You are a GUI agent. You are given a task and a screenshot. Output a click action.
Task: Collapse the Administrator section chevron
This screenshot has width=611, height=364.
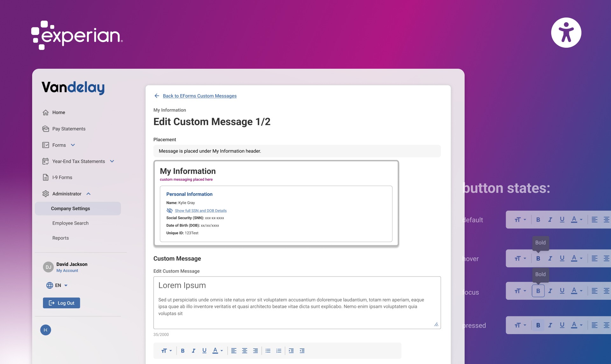(x=88, y=194)
